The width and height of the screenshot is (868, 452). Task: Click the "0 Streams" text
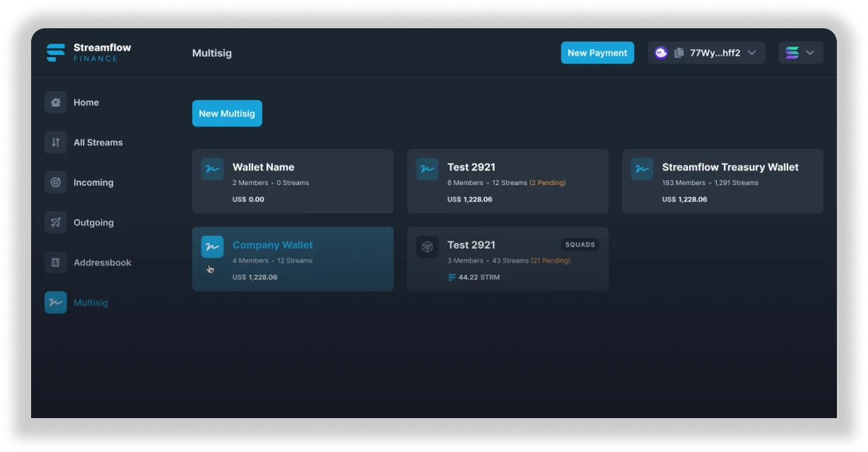click(293, 183)
